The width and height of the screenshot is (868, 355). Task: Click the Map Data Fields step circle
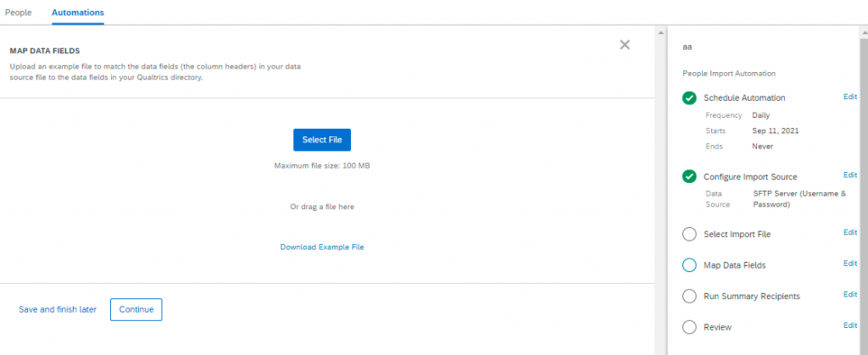689,265
